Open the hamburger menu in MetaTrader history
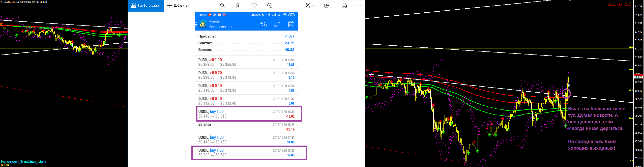This screenshot has height=167, width=644. coord(196,24)
